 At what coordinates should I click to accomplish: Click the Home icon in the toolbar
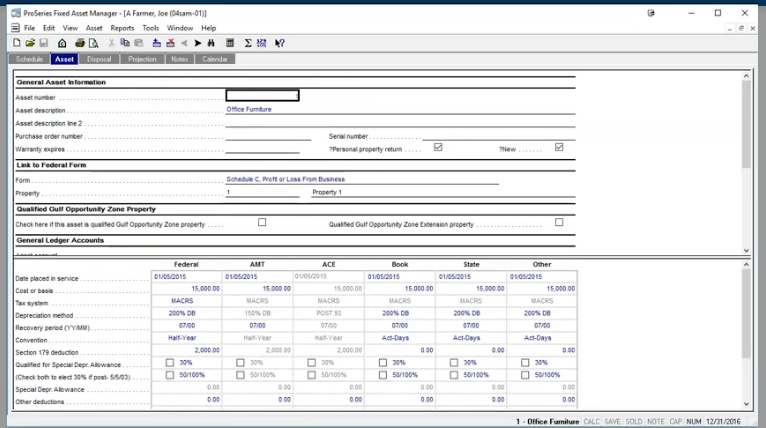pyautogui.click(x=62, y=43)
